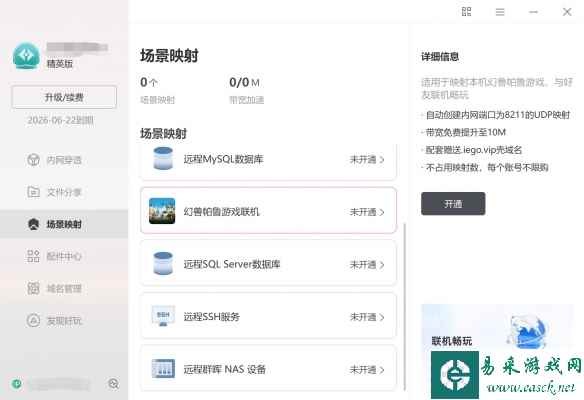
Task: Click the 开通 button
Action: [x=453, y=204]
